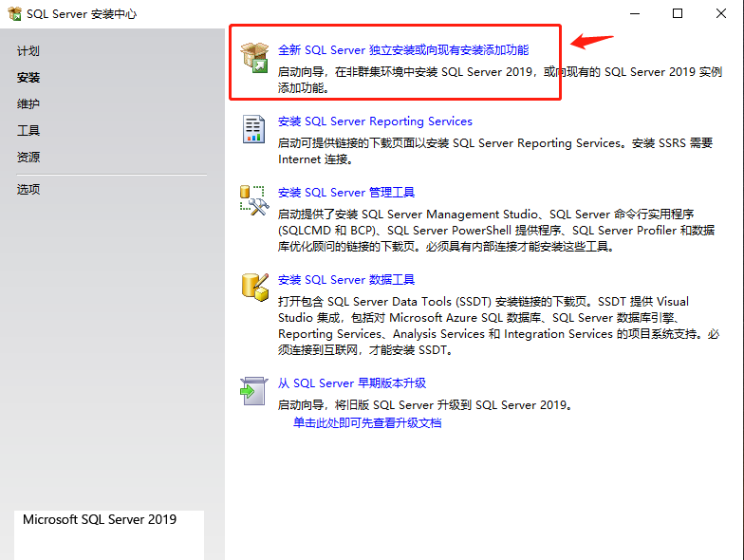Screen dimensions: 744x560
Task: Click the SQL Server data tools cylinder icon
Action: point(255,287)
